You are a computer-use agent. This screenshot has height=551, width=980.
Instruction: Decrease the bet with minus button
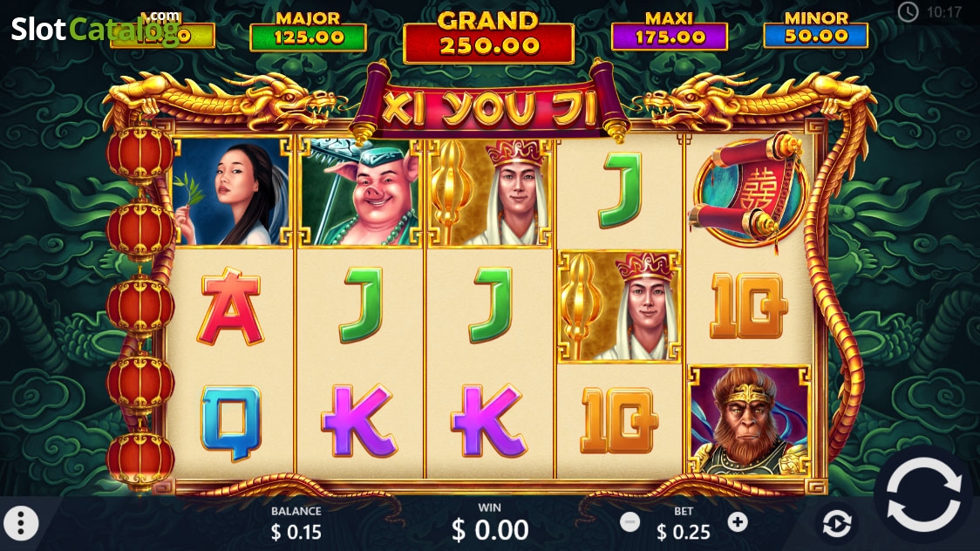click(630, 521)
